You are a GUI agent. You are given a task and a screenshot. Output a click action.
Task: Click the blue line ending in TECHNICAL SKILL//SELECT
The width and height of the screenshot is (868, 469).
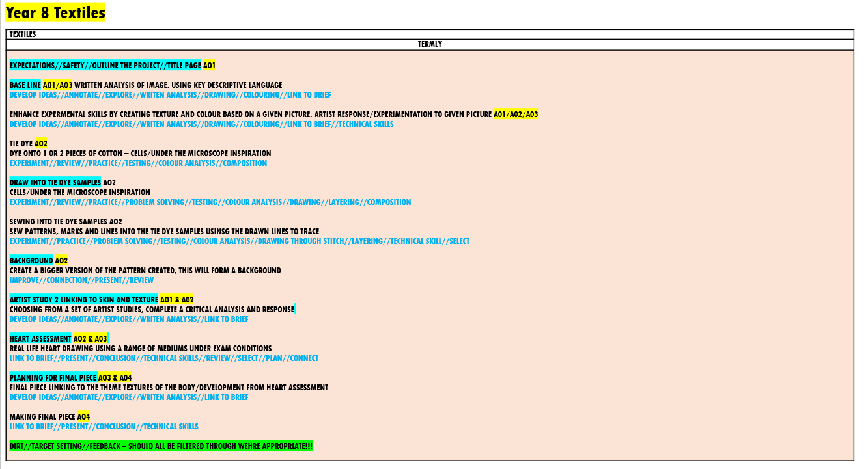tap(239, 241)
